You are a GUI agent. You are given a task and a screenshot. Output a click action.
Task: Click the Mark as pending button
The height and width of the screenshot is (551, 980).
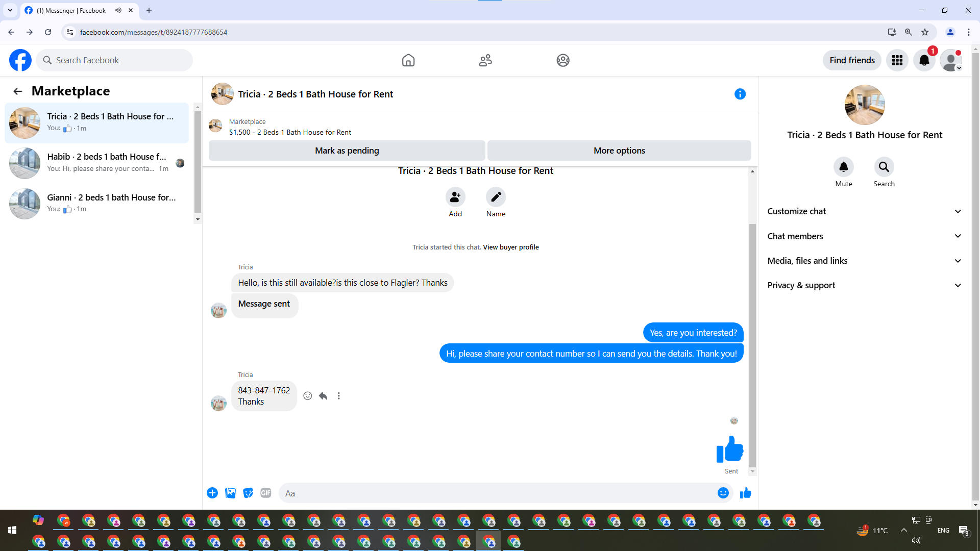click(x=347, y=151)
